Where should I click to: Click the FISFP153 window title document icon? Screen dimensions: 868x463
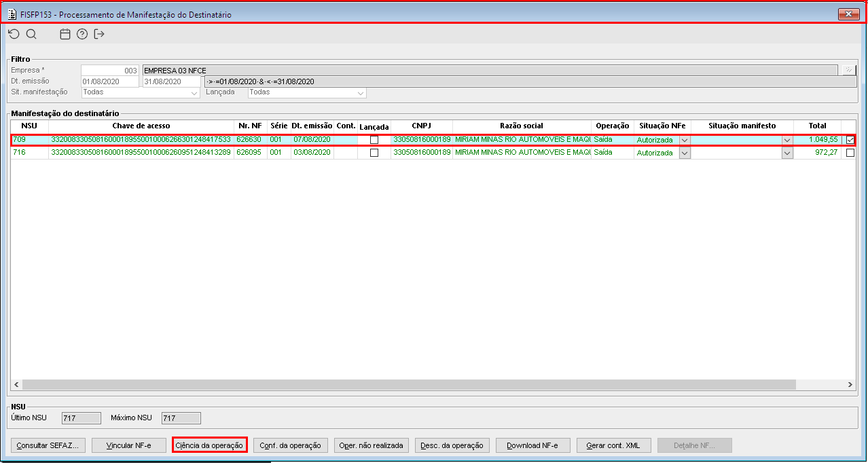pos(12,14)
